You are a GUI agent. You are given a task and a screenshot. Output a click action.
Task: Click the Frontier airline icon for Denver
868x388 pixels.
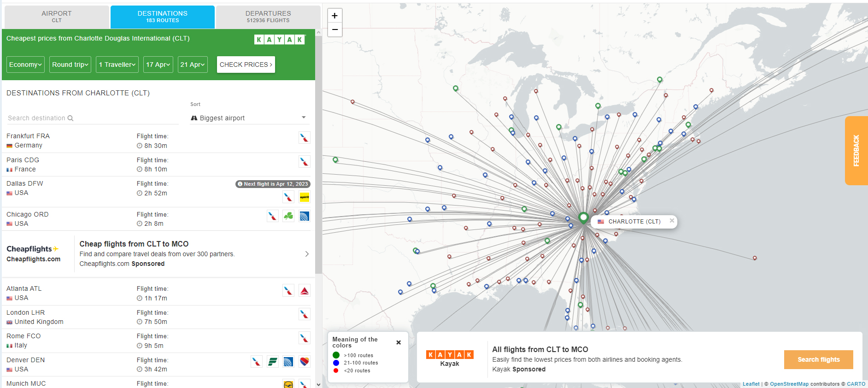tap(273, 362)
